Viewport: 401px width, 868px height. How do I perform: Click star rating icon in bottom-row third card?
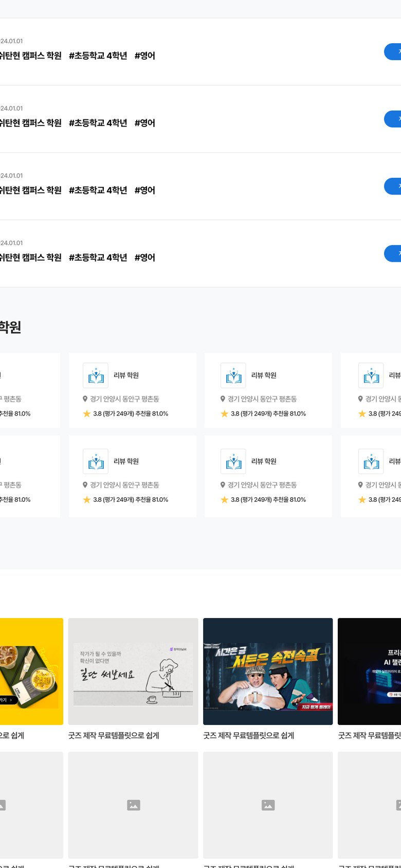coord(225,499)
